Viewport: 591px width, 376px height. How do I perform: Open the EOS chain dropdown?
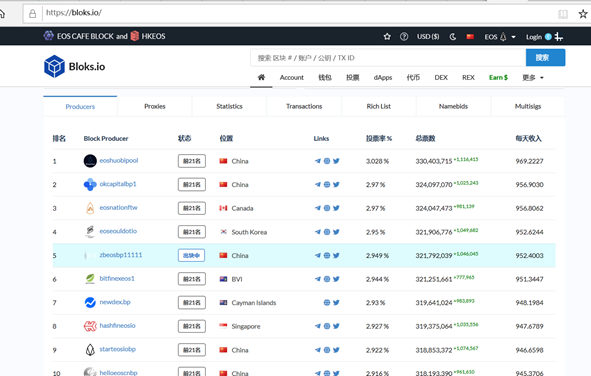point(500,37)
